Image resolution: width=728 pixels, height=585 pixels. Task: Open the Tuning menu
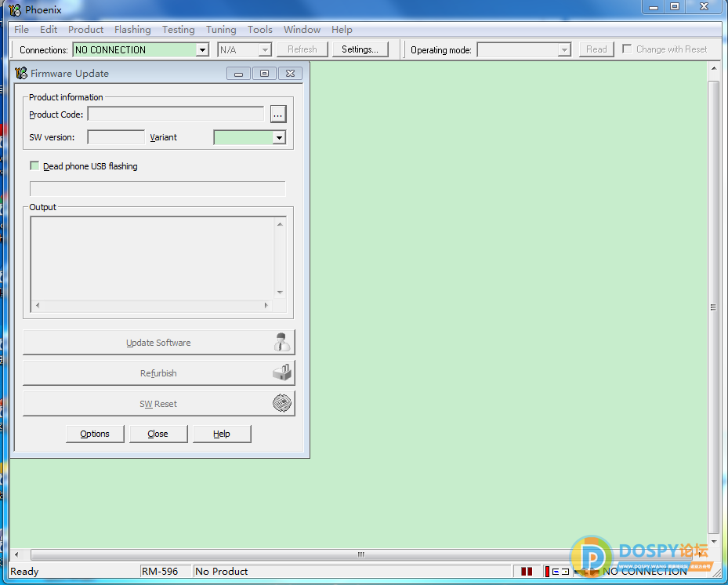point(221,29)
